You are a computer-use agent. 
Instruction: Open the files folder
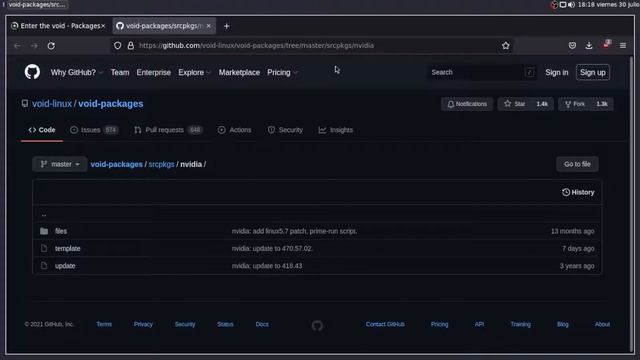coord(61,231)
